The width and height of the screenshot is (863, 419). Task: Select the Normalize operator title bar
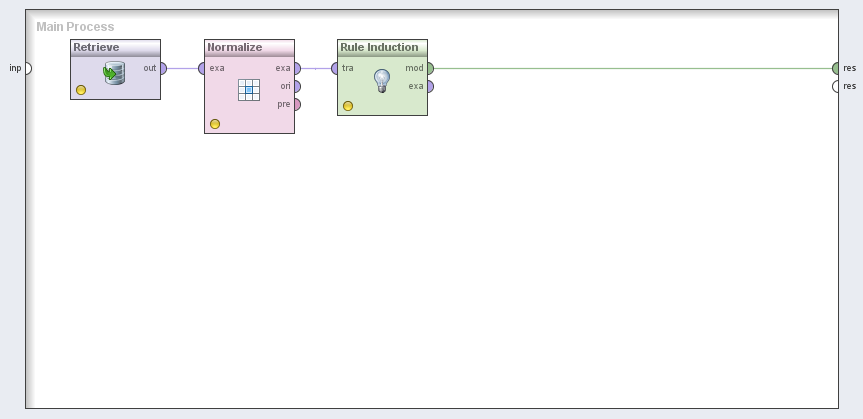[249, 47]
